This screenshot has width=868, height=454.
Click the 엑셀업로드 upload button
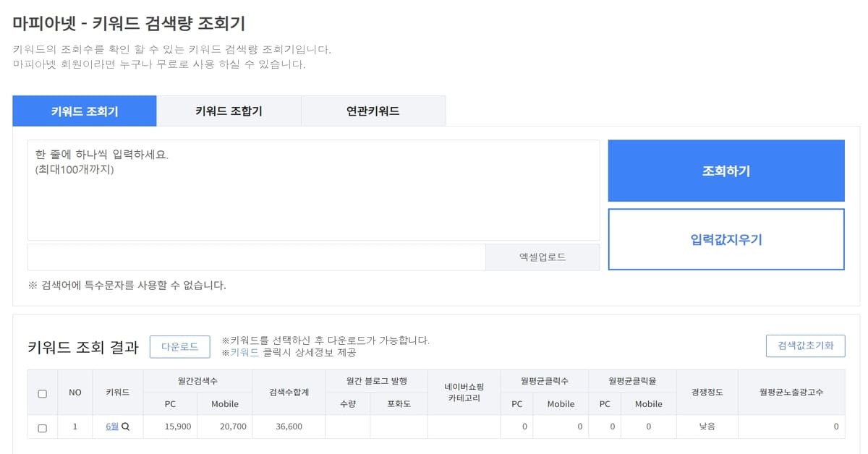point(542,257)
